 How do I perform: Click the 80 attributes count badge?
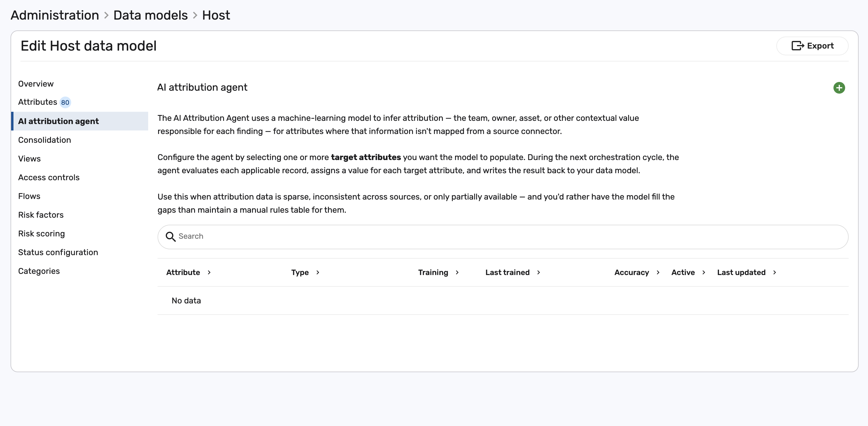pos(65,102)
